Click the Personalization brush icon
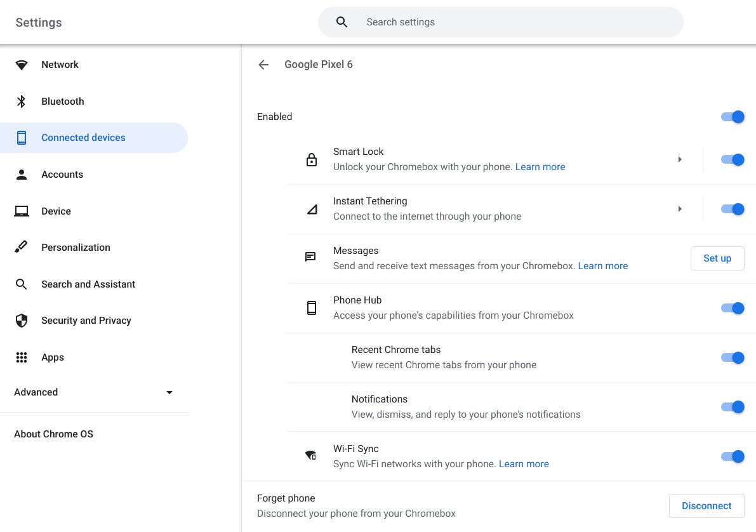Image resolution: width=756 pixels, height=532 pixels. (x=21, y=247)
